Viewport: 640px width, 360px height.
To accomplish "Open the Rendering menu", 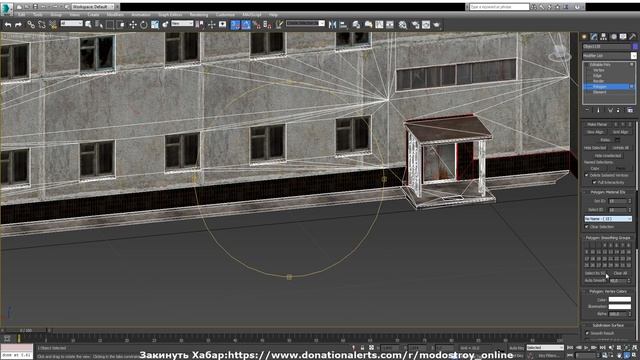I will (x=199, y=15).
